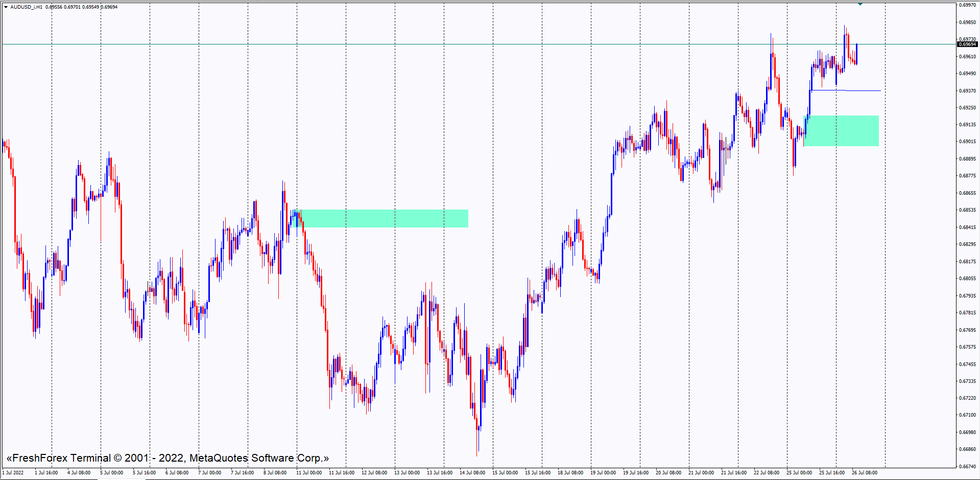980x480 pixels.
Task: Click the 11 Jul 00:00 time axis label
Action: pos(309,473)
